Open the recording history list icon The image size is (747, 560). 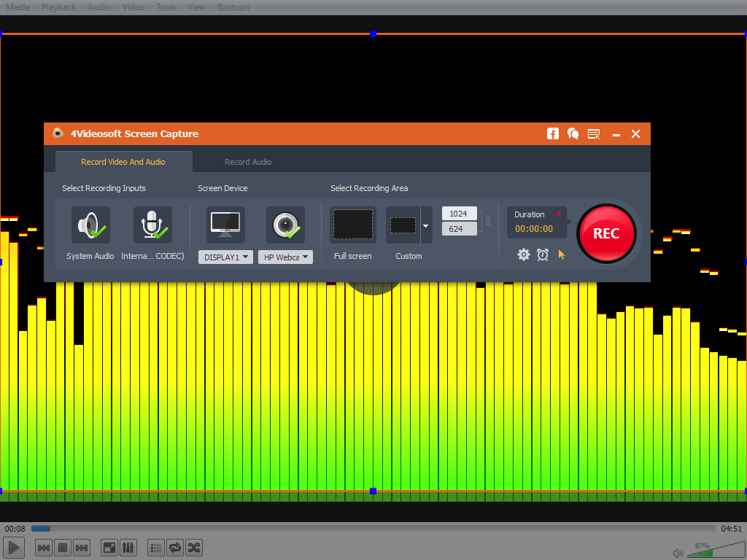(x=593, y=133)
